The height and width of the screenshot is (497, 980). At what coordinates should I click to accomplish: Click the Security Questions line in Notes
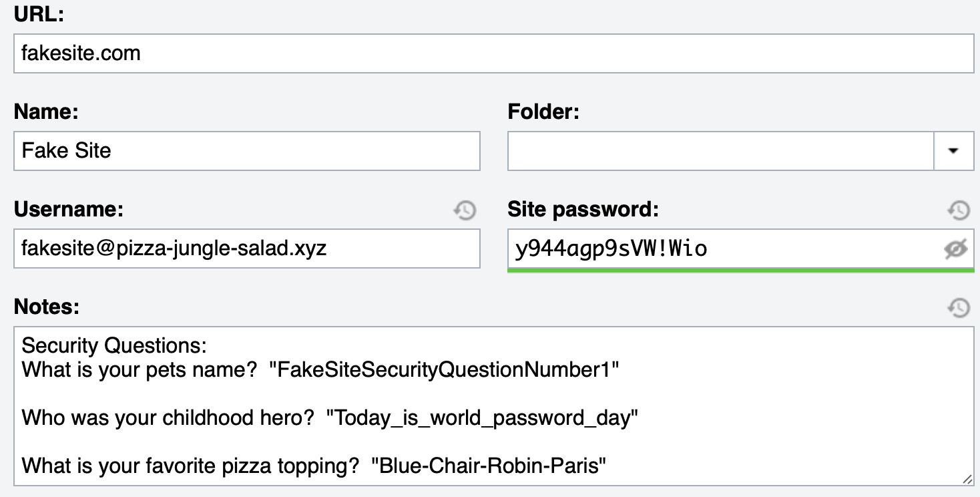(115, 345)
